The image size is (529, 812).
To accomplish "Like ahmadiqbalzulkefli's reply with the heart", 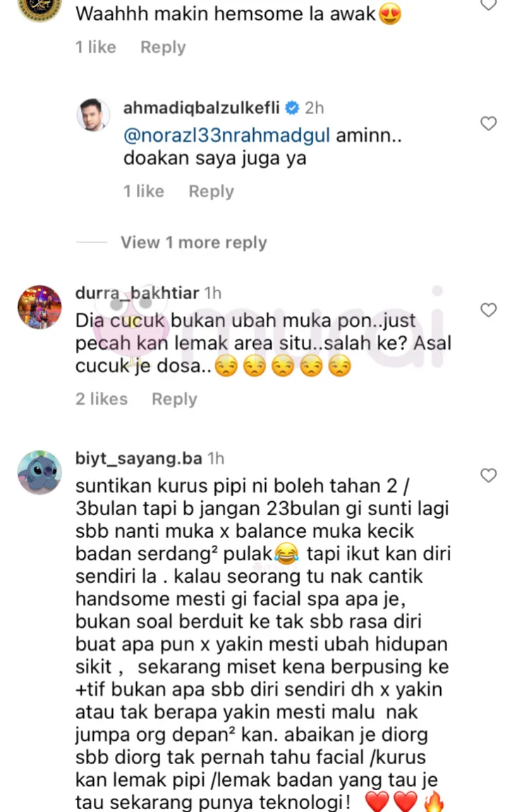I will tap(488, 123).
